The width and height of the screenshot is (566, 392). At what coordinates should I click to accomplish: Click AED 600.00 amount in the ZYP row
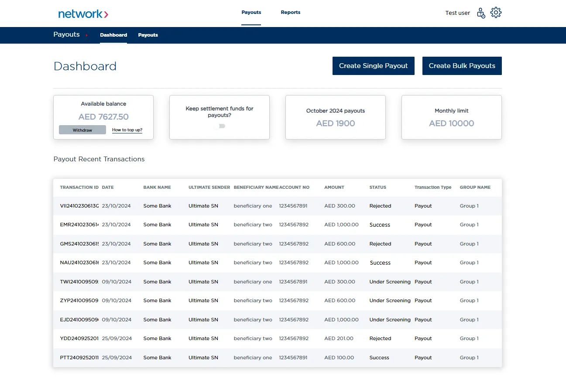340,300
